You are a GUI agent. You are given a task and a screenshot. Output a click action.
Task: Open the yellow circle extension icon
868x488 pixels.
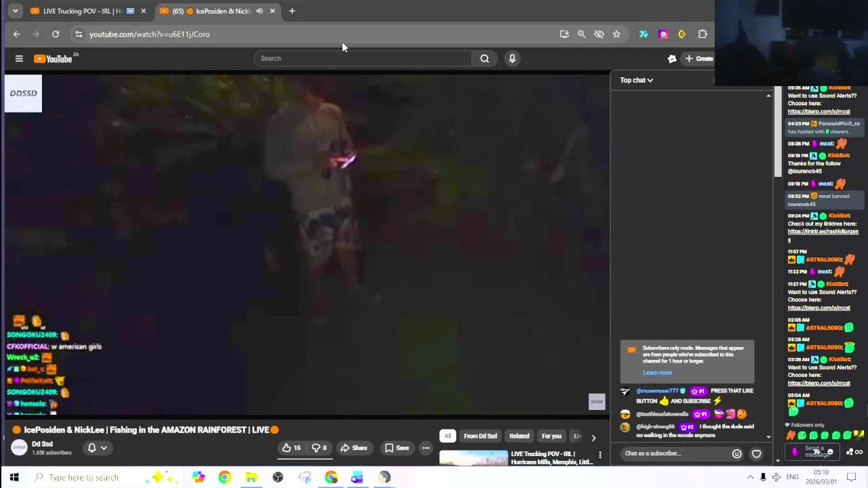click(682, 34)
